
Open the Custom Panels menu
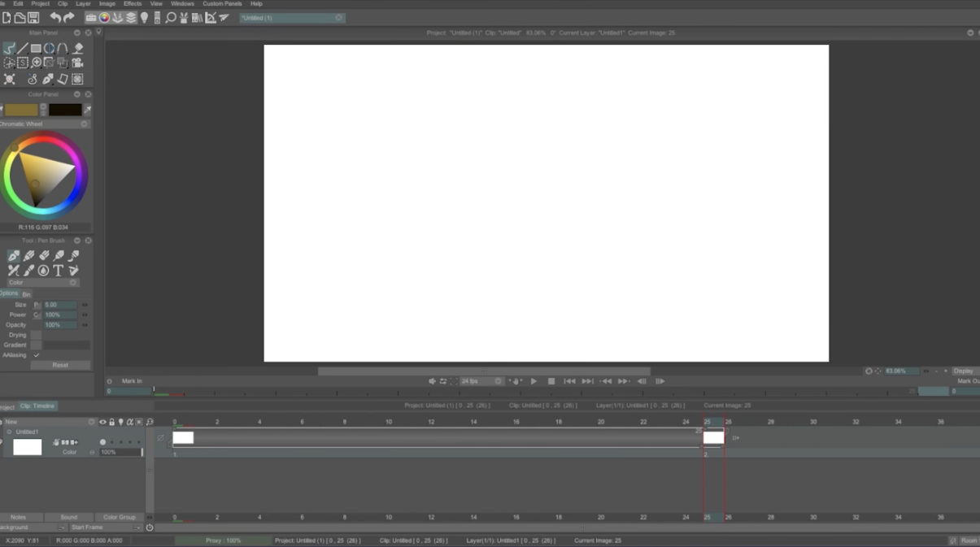pyautogui.click(x=222, y=4)
